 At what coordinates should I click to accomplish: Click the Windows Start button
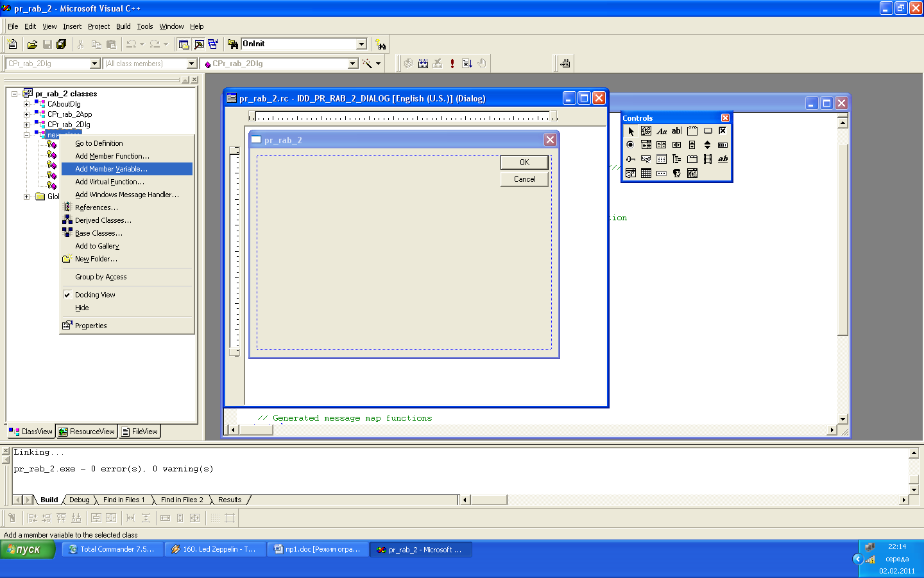click(x=28, y=549)
